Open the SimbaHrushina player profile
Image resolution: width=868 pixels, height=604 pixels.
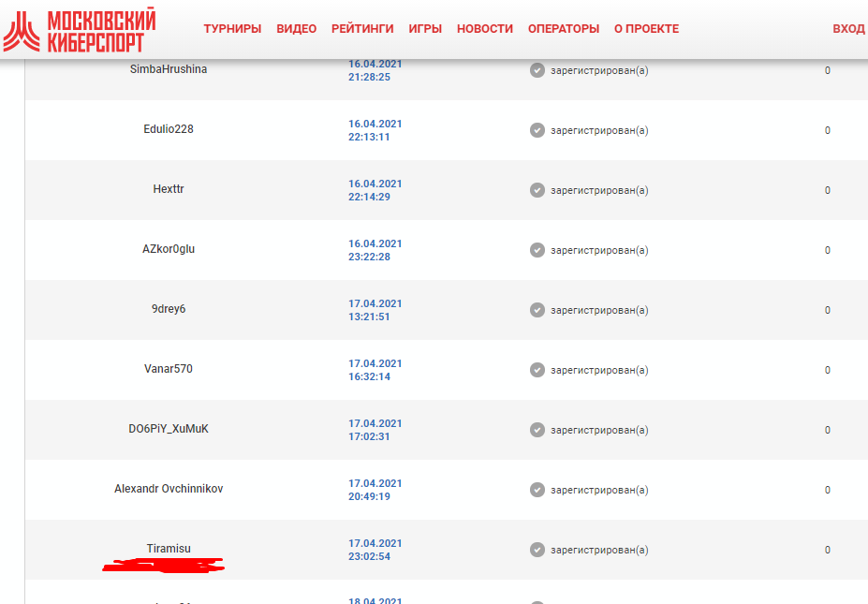click(x=169, y=69)
